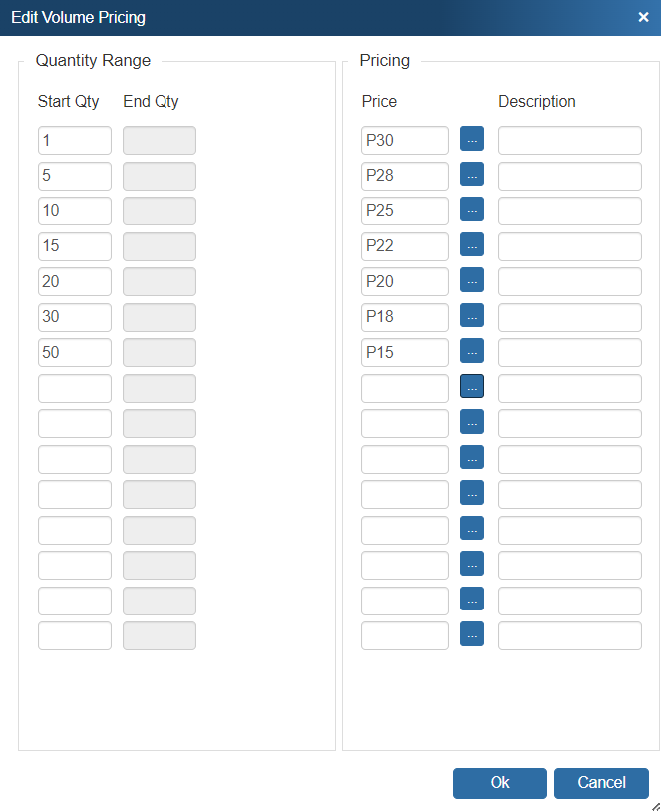Click the ellipsis button for P18

471,317
